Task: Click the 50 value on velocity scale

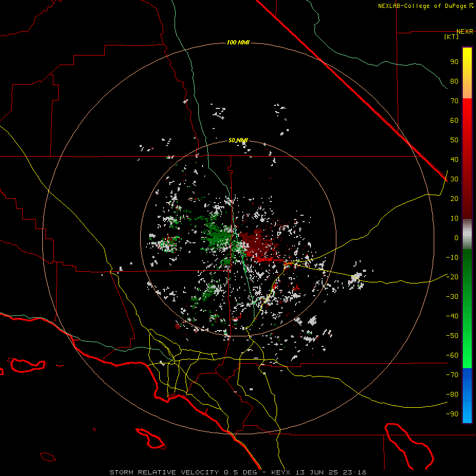Action: coord(454,140)
